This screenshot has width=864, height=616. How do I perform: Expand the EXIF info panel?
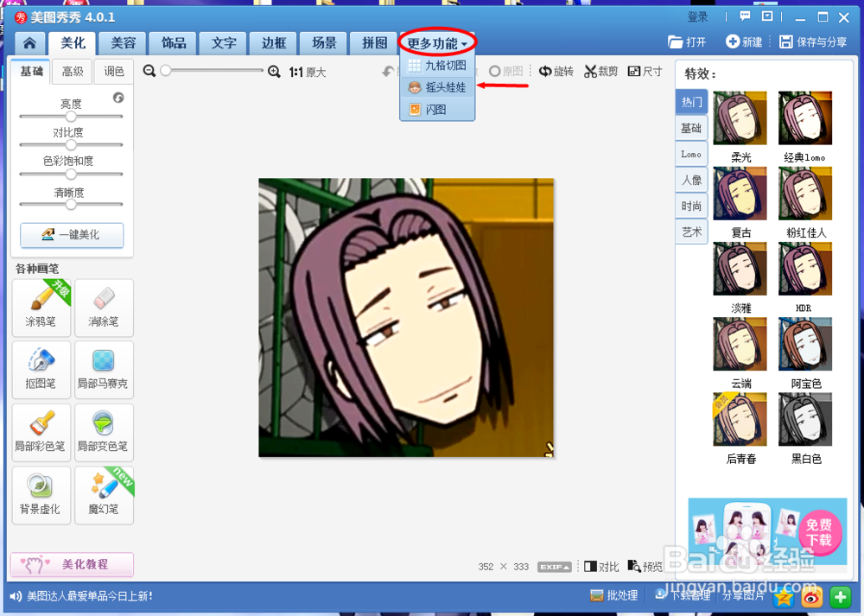(x=555, y=567)
